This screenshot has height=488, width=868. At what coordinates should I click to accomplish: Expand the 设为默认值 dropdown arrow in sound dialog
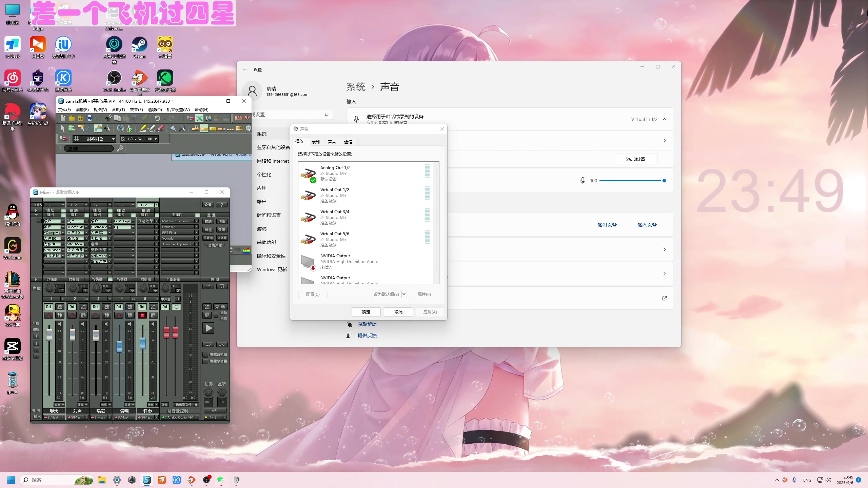[x=404, y=294]
